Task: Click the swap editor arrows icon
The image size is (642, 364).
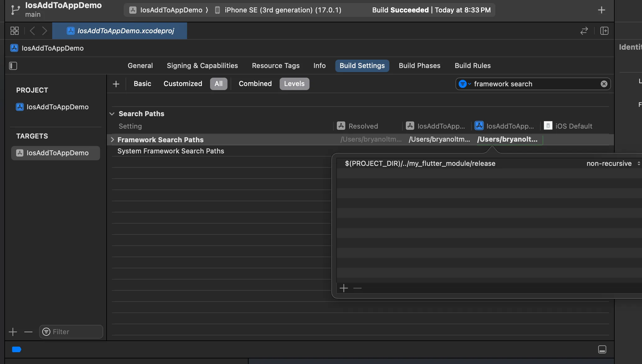Action: 584,30
